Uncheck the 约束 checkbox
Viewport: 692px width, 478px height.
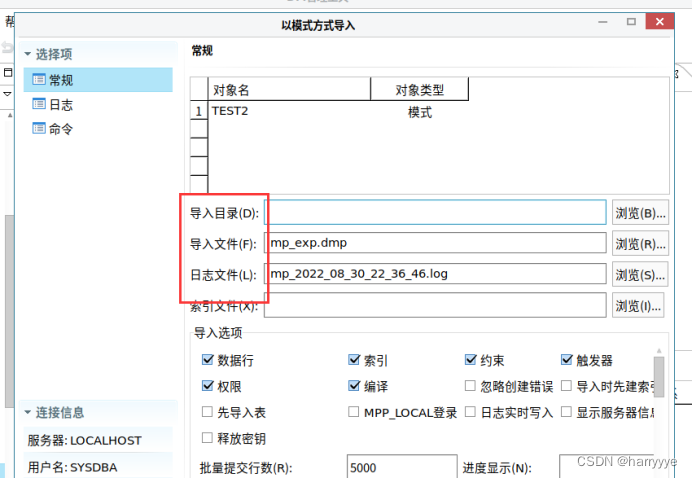[x=470, y=360]
